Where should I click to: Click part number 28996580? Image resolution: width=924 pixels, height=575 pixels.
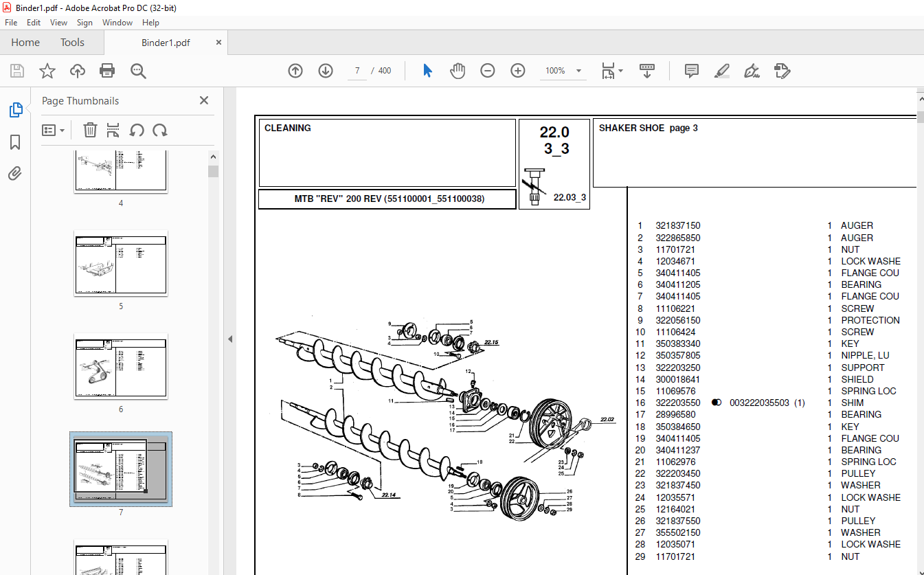[675, 414]
